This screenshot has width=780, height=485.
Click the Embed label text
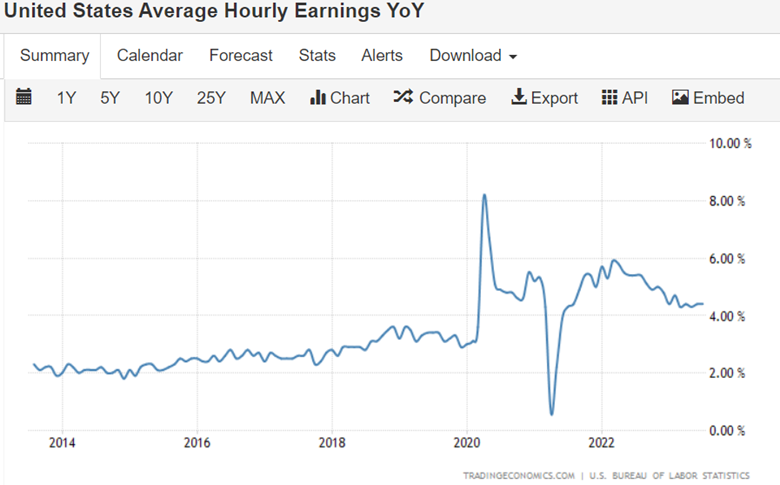click(719, 98)
